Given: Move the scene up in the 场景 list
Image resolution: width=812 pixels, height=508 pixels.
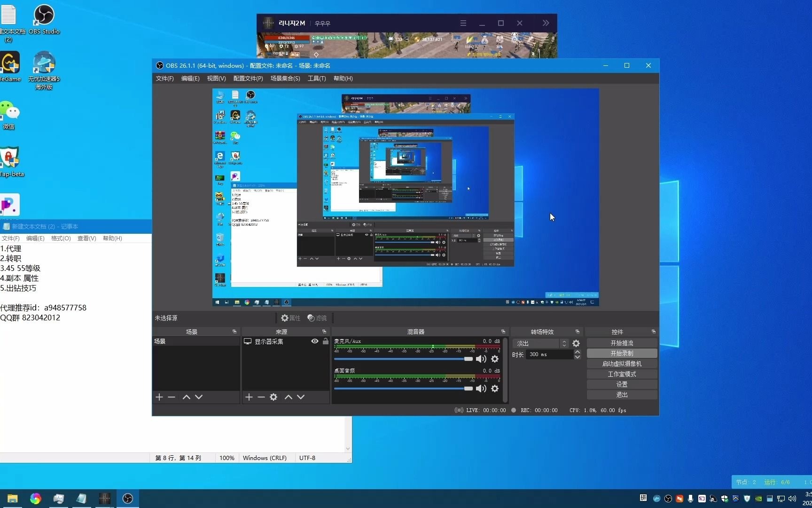Looking at the screenshot, I should [x=187, y=397].
